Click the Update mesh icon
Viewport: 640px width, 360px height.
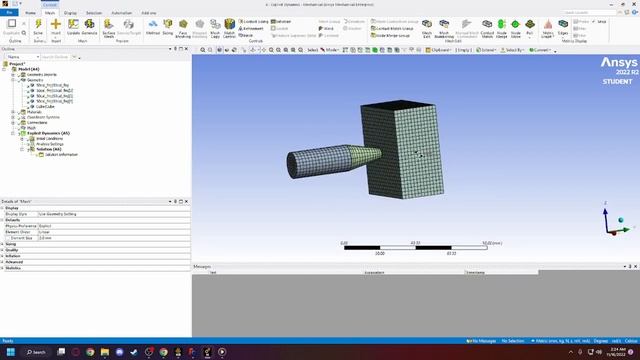(73, 24)
